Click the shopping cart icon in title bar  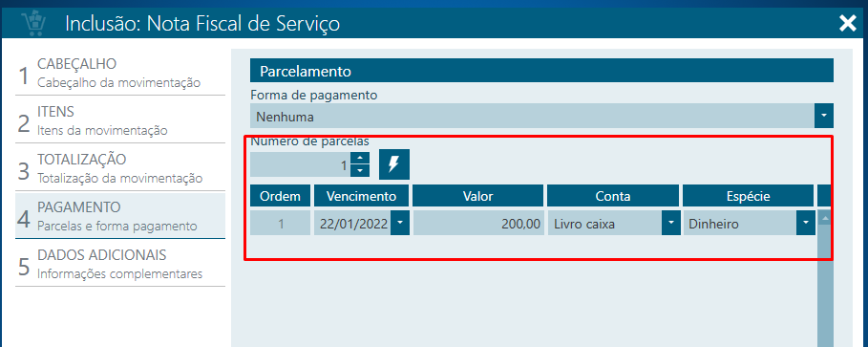coord(33,23)
